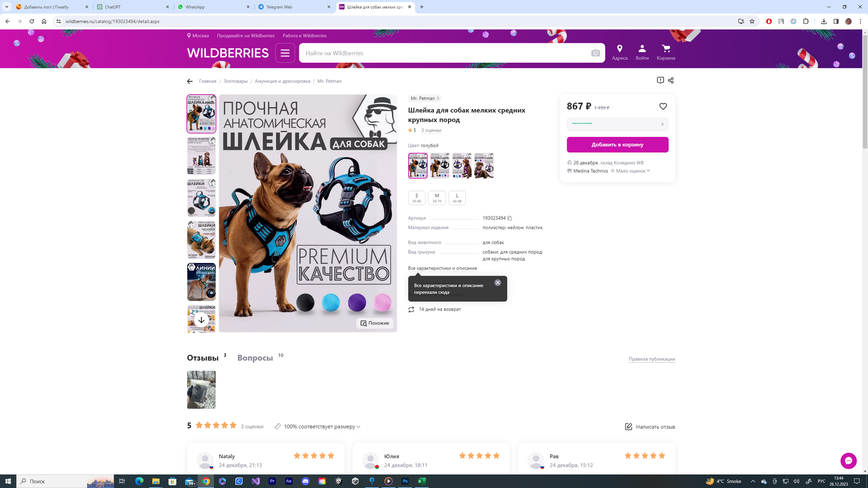The width and height of the screenshot is (868, 488).
Task: Open the 3 оценки ratings link
Action: point(431,130)
